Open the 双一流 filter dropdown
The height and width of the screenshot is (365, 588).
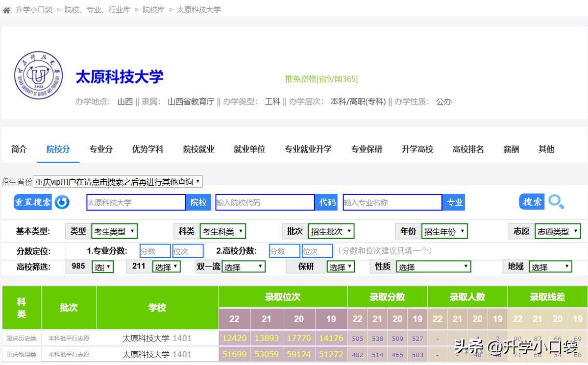tap(243, 267)
